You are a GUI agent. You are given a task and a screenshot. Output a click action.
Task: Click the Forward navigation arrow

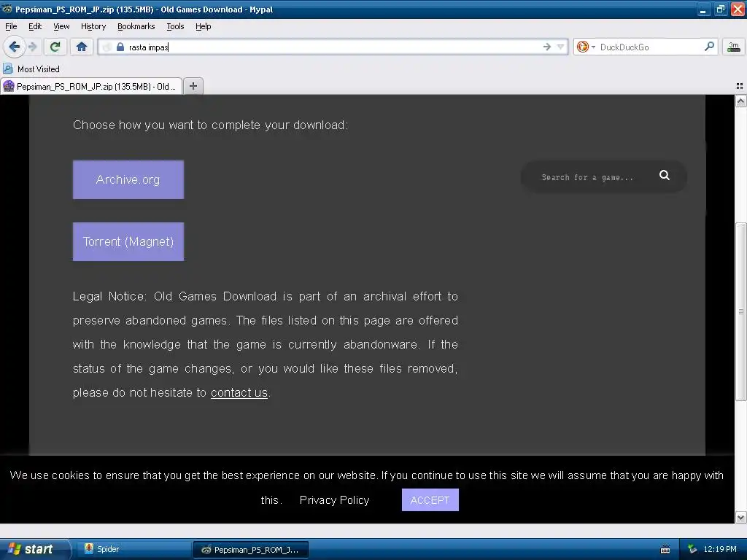pyautogui.click(x=32, y=47)
